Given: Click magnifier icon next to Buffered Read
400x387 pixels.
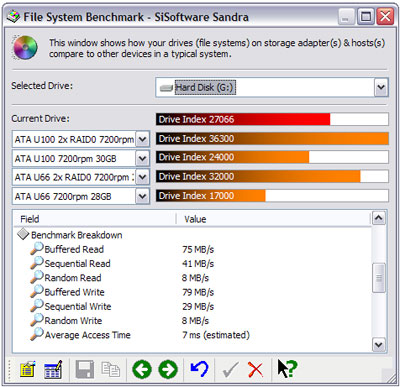Looking at the screenshot, I should click(x=37, y=249).
